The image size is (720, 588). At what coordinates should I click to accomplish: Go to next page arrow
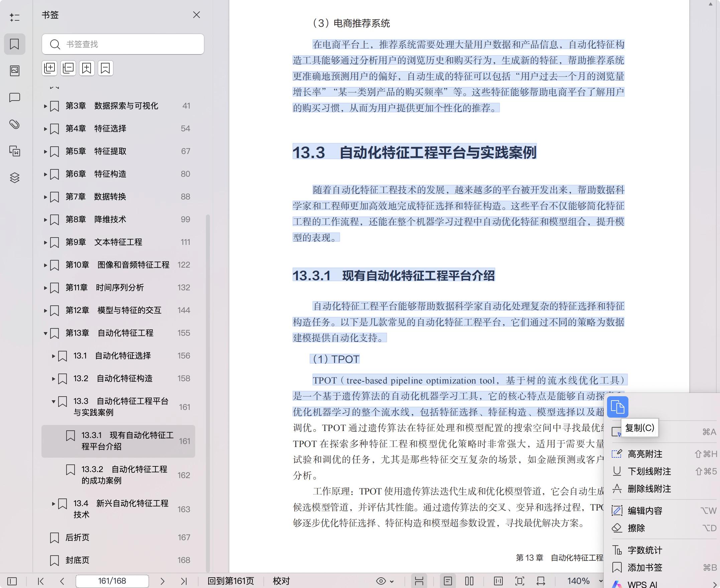click(x=162, y=581)
